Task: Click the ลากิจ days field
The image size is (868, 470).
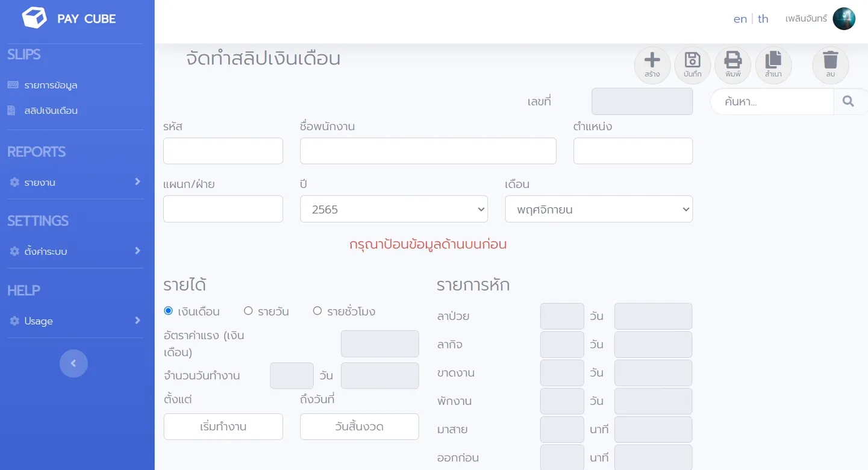Action: pos(562,345)
